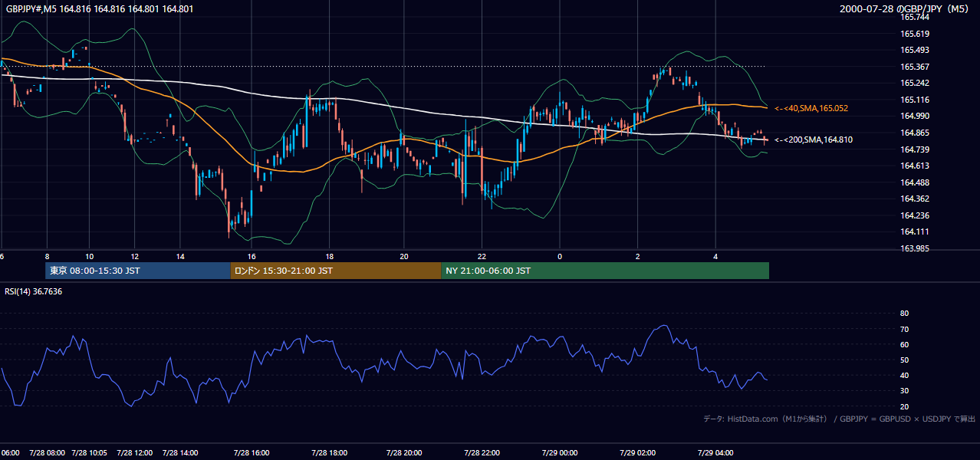Click price axis label 164.362
980x460 pixels.
click(x=914, y=199)
